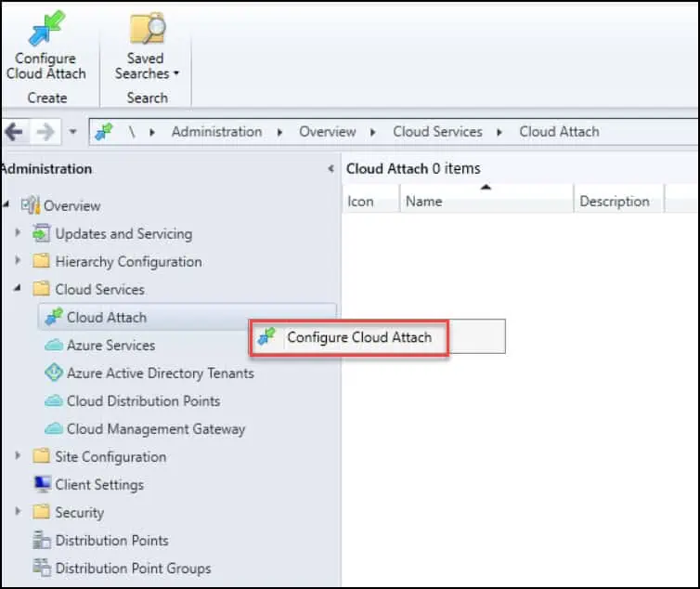700x589 pixels.
Task: Go forward with the navigation arrow
Action: coord(45,132)
